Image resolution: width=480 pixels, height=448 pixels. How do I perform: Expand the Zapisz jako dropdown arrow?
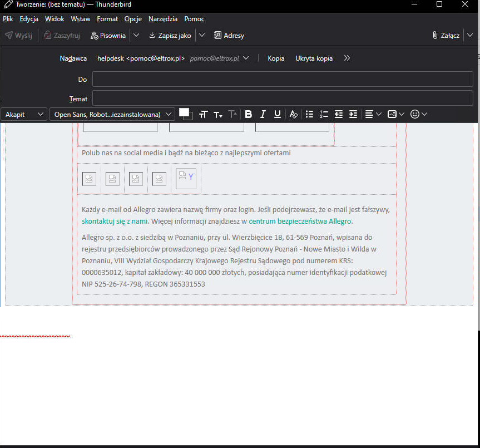pyautogui.click(x=202, y=35)
